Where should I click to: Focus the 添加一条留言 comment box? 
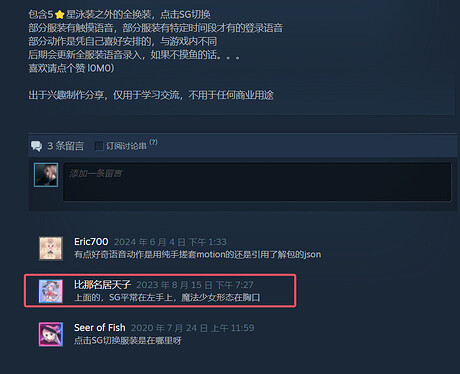point(257,182)
